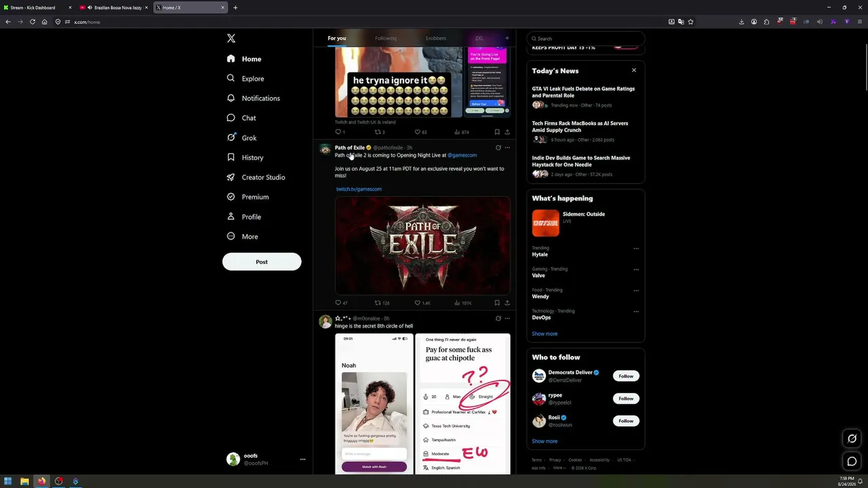Bookmark this page with the star icon

point(691,22)
